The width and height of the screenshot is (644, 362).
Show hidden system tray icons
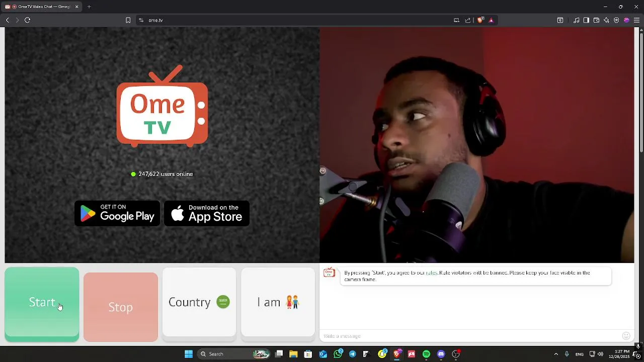click(556, 354)
